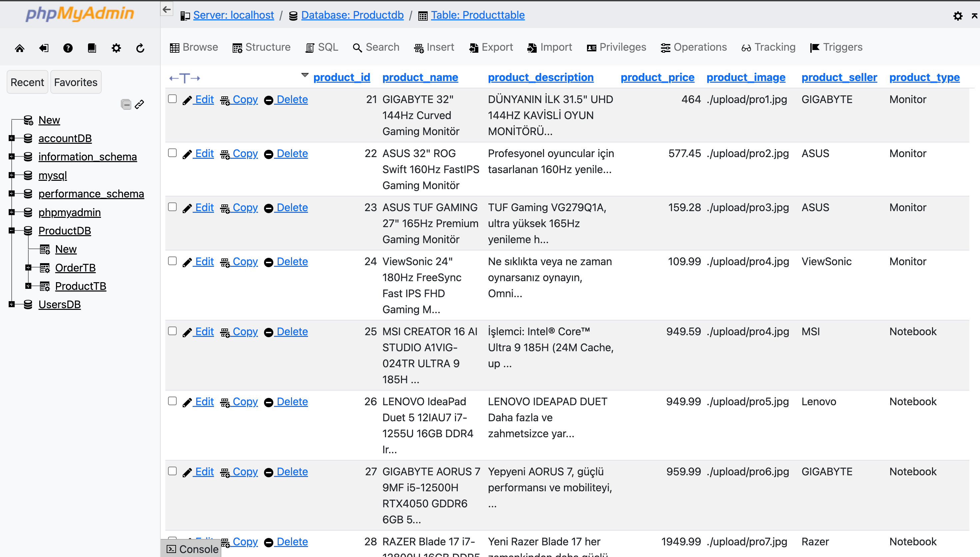Viewport: 980px width, 557px height.
Task: Click pencil edit icon for row 25
Action: point(187,332)
